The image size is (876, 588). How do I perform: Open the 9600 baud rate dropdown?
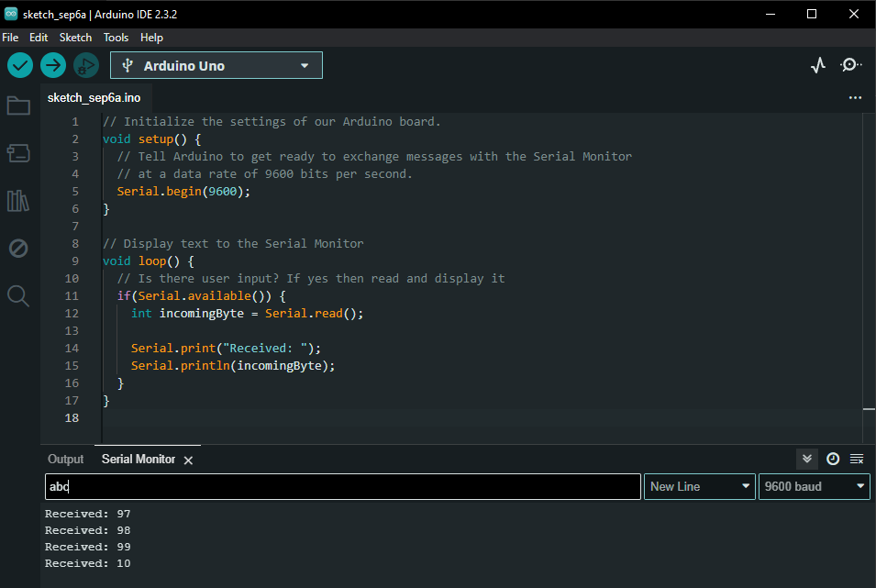[814, 486]
